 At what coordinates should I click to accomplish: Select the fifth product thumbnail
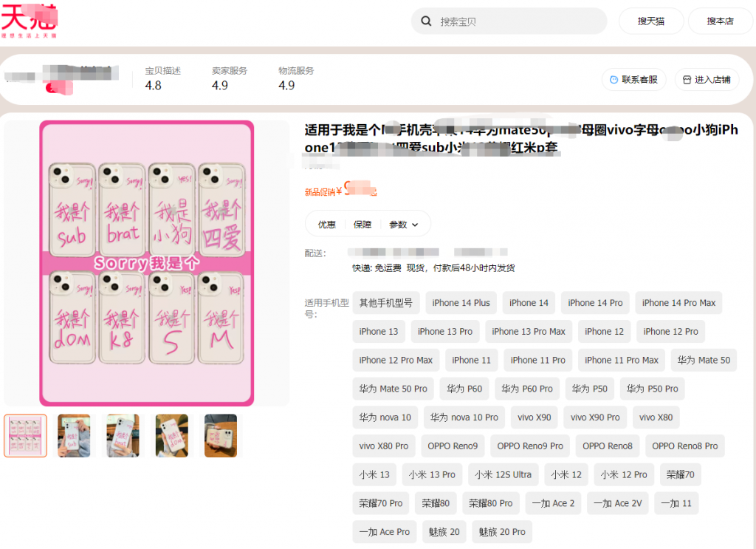[221, 436]
